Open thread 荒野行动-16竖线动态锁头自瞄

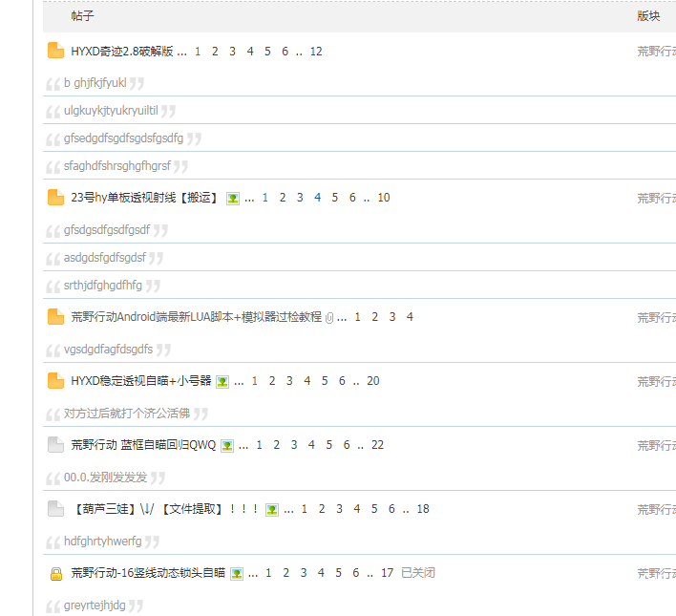click(x=148, y=573)
